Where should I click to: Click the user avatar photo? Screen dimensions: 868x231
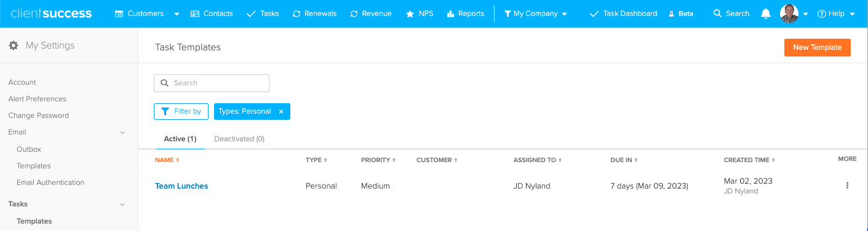coord(789,14)
